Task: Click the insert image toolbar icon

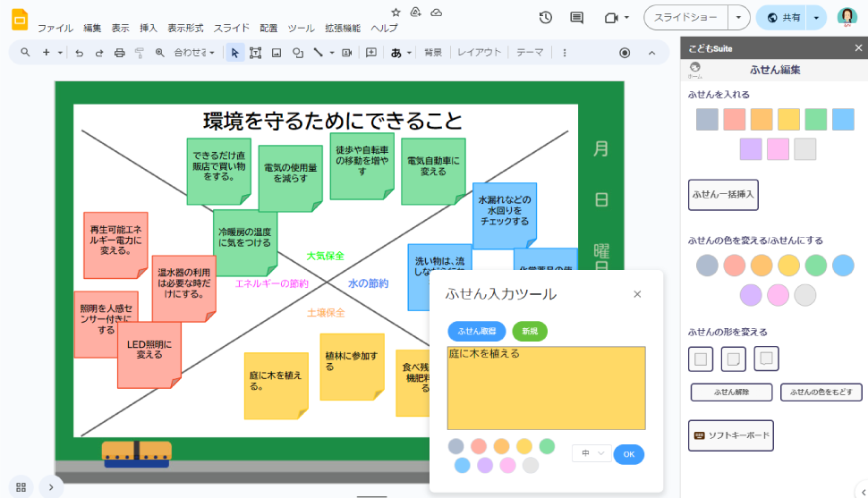Action: [x=277, y=53]
